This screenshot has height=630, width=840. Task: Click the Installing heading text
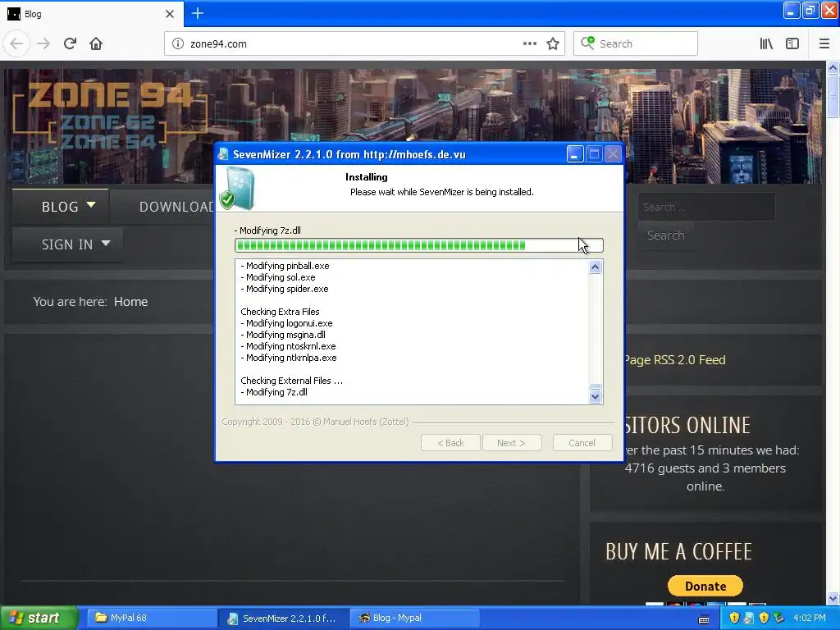[367, 177]
